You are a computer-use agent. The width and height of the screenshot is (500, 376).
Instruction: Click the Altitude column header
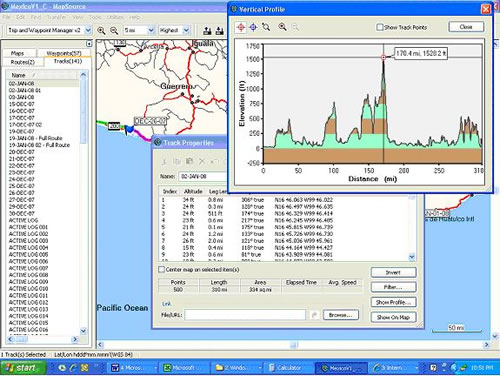(x=193, y=191)
